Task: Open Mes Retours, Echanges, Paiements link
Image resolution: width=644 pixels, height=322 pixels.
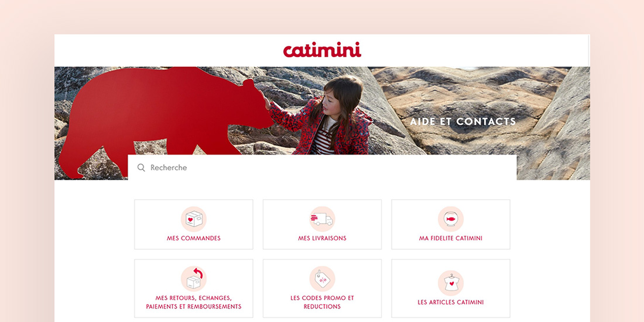Action: pos(194,302)
